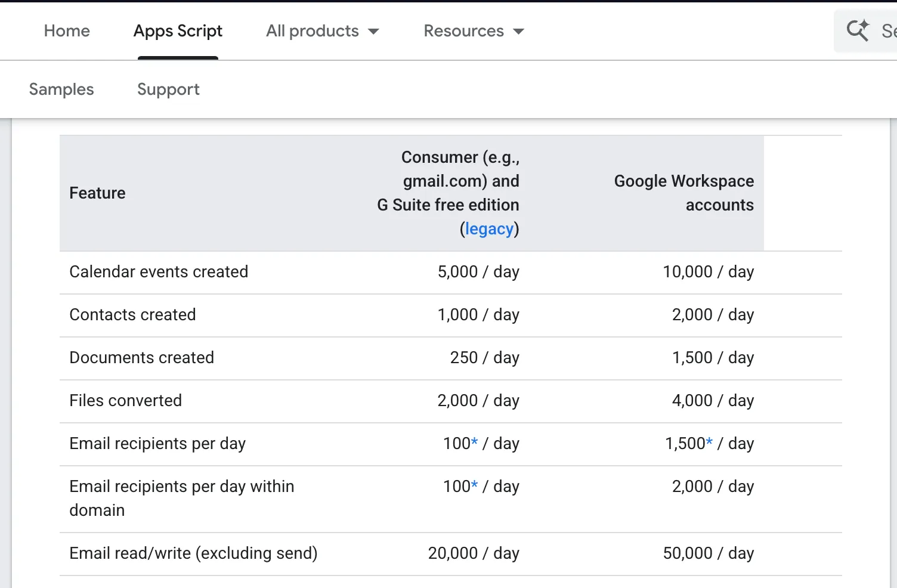
Task: Click the Google Workspace accounts column header
Action: (x=683, y=193)
